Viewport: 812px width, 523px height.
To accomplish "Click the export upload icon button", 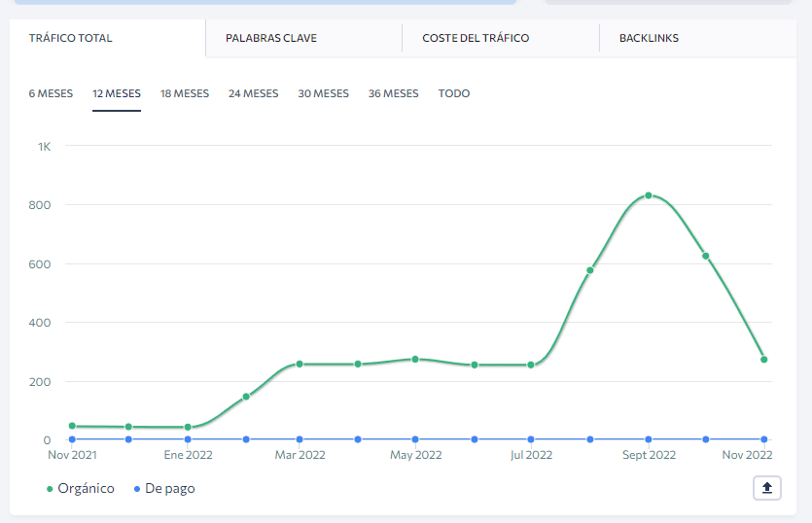I will click(767, 488).
